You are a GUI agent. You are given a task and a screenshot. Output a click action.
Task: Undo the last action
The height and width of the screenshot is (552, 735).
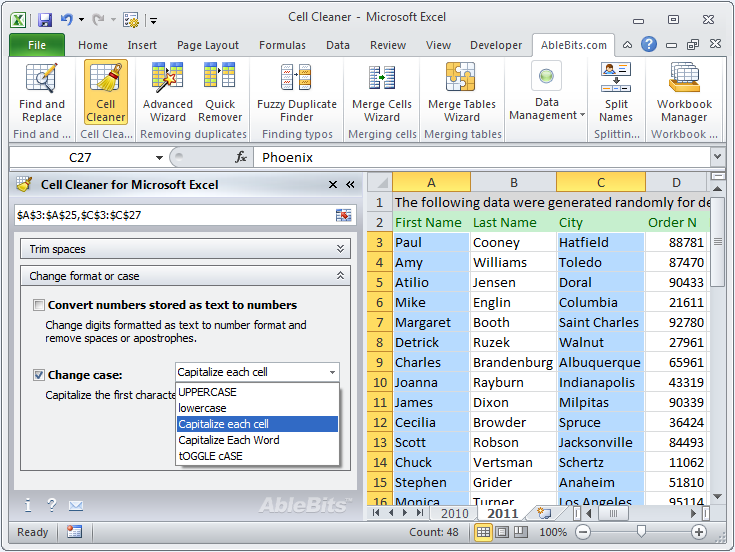pyautogui.click(x=67, y=20)
